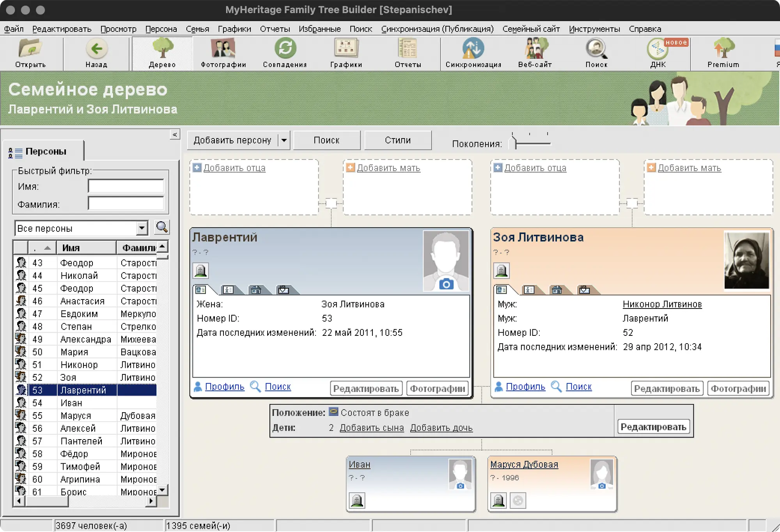Open the Premium toolbar icon
Screen dimensions: 780x532
coord(723,53)
